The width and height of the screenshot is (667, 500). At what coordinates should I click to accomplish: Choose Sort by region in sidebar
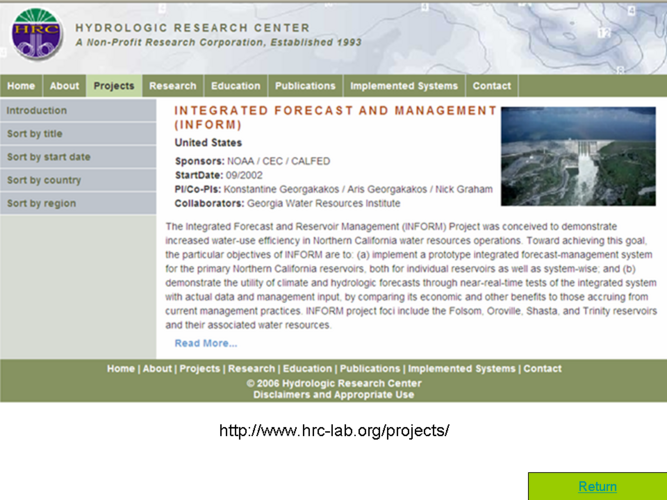pyautogui.click(x=78, y=203)
